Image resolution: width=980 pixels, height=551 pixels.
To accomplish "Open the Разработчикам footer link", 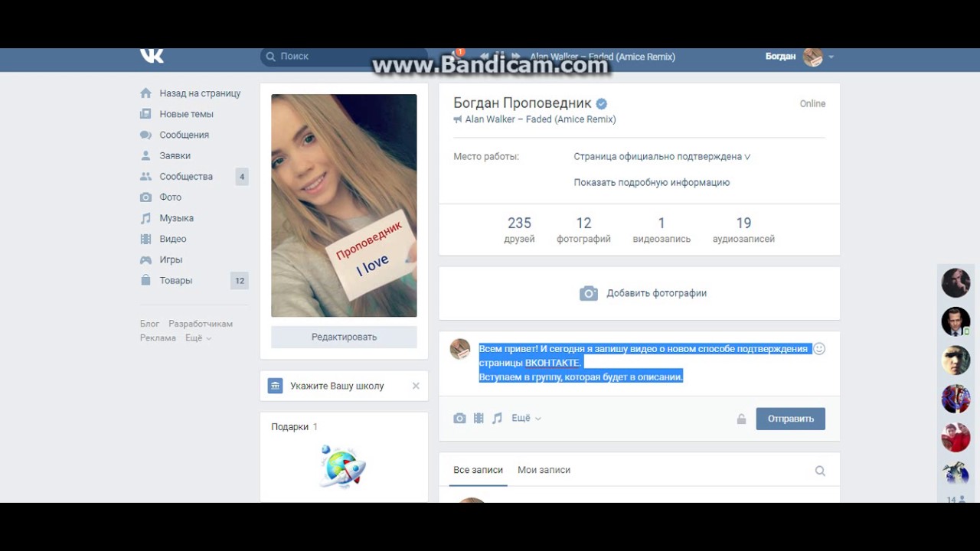I will 201,324.
